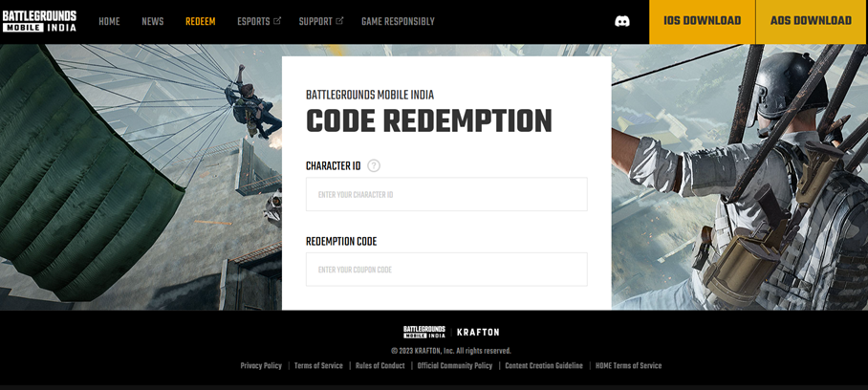The height and width of the screenshot is (390, 868).
Task: Open the footer Terms of Service link
Action: [318, 366]
